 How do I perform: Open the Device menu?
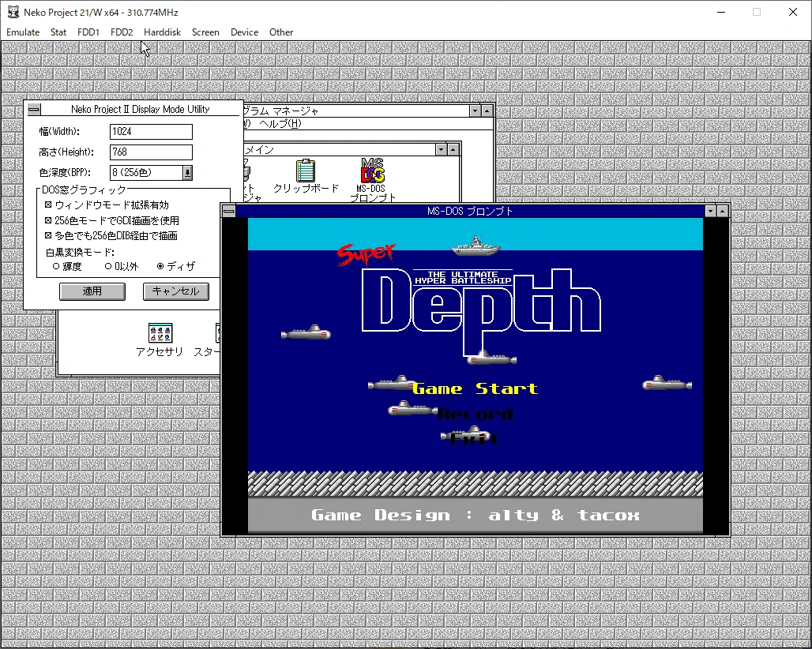click(x=244, y=32)
